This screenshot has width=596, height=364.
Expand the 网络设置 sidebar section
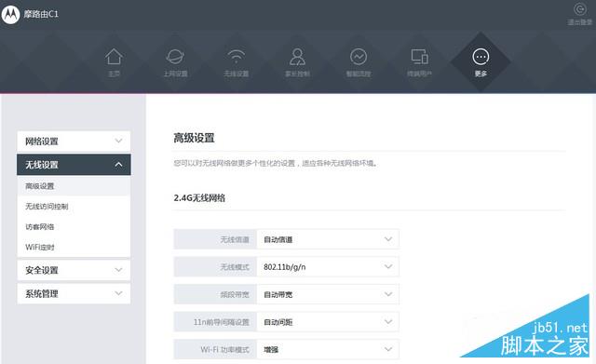coord(74,142)
